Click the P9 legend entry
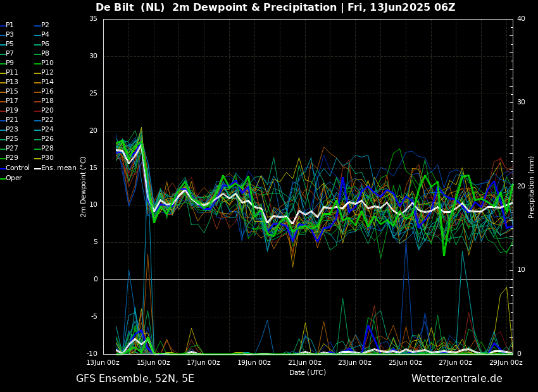 tap(9, 63)
